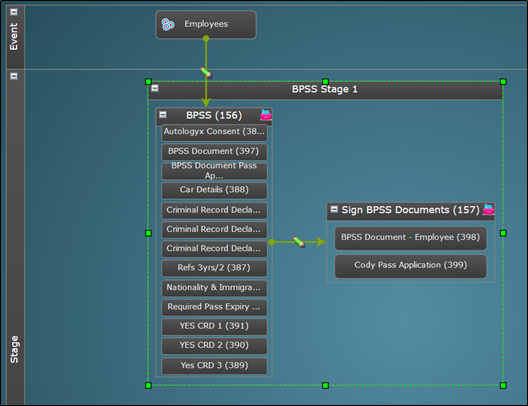This screenshot has height=406, width=528.
Task: Select the Cody Pass Application (399) item
Action: click(410, 266)
